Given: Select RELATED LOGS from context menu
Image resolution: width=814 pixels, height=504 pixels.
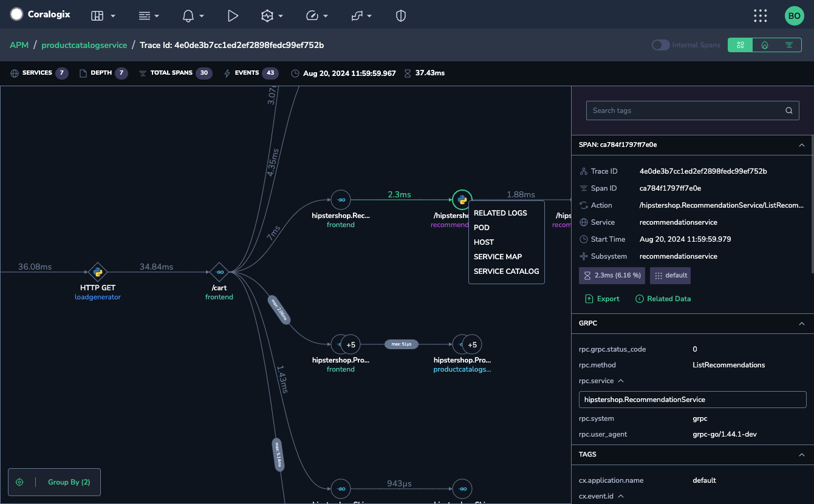Looking at the screenshot, I should pos(500,213).
